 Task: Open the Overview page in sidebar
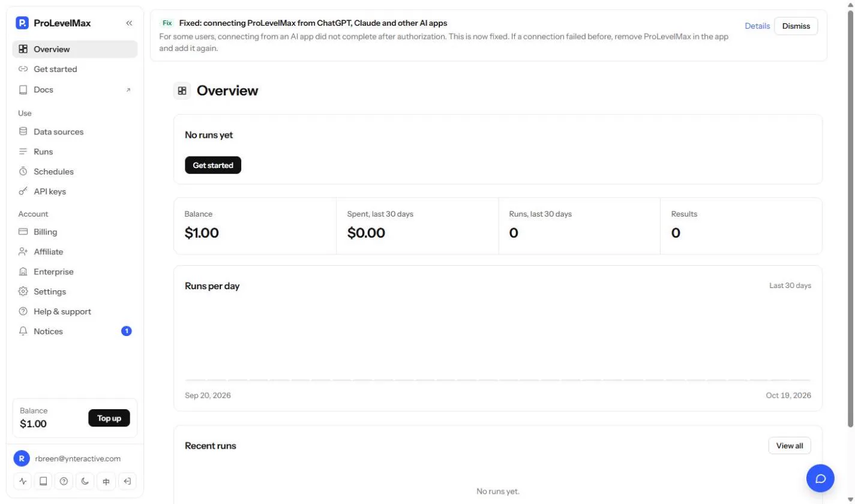coord(75,49)
